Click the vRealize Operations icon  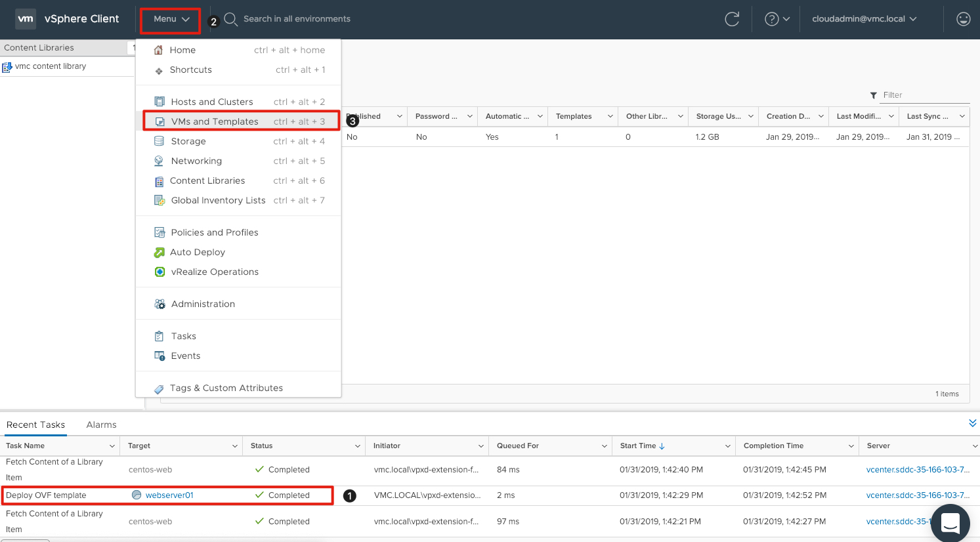tap(160, 272)
